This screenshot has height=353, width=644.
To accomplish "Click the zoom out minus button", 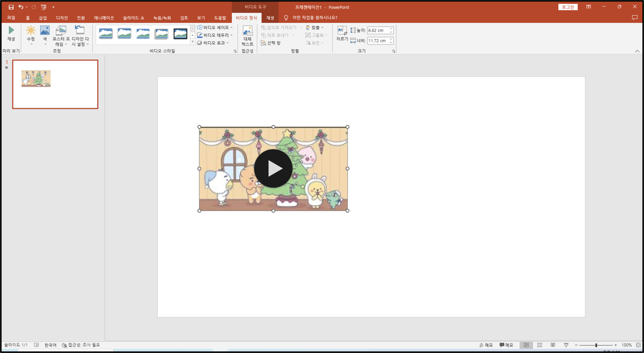I will 576,345.
